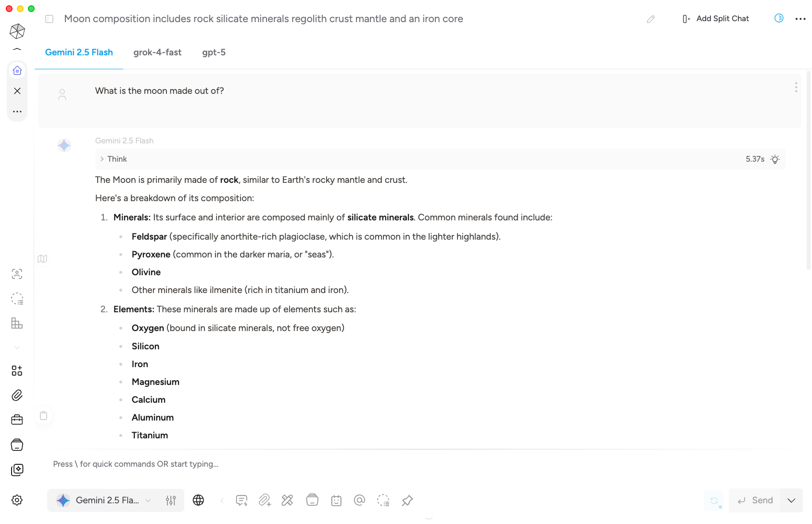Open the Send options chevron
This screenshot has width=812, height=524.
tap(791, 500)
